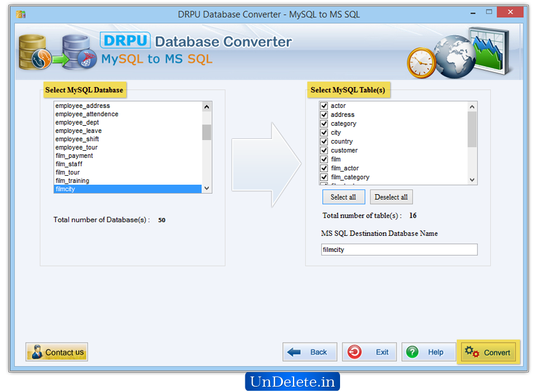
Task: Click the table list scrollbar thumb
Action: click(472, 129)
